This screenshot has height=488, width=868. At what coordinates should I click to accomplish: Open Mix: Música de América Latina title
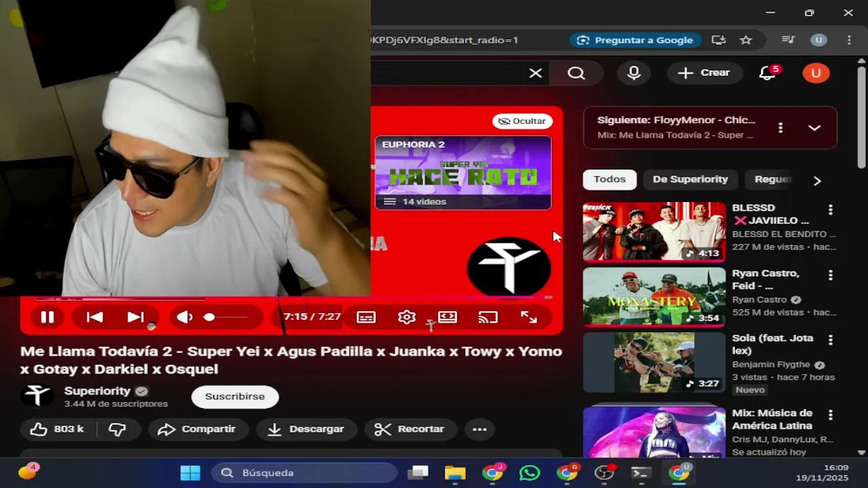[772, 420]
